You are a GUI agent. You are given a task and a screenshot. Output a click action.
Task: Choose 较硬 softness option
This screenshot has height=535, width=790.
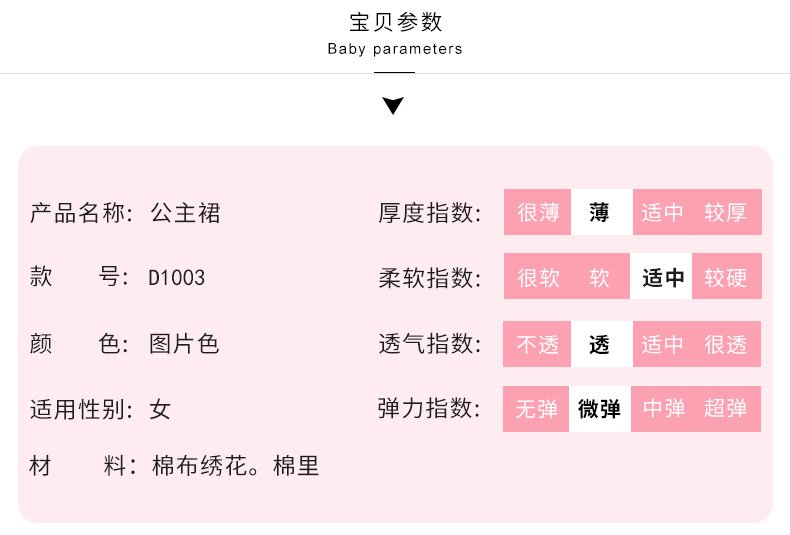pos(726,278)
